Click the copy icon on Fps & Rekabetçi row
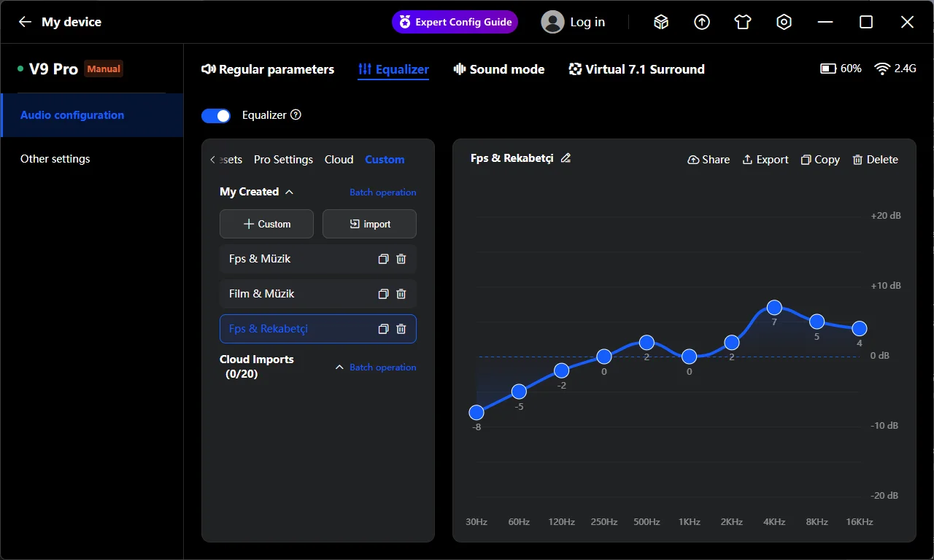Viewport: 934px width, 560px height. pyautogui.click(x=383, y=329)
